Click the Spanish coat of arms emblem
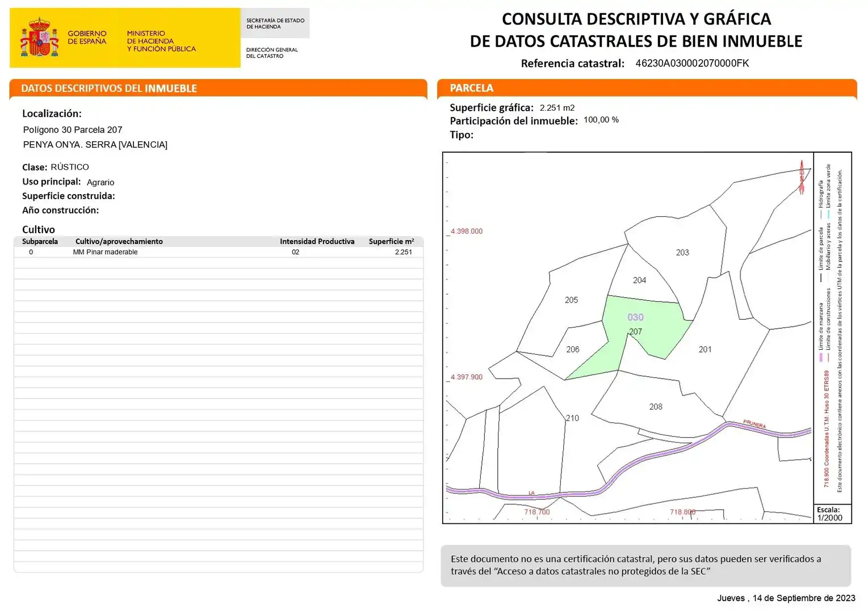The image size is (868, 613). point(39,37)
